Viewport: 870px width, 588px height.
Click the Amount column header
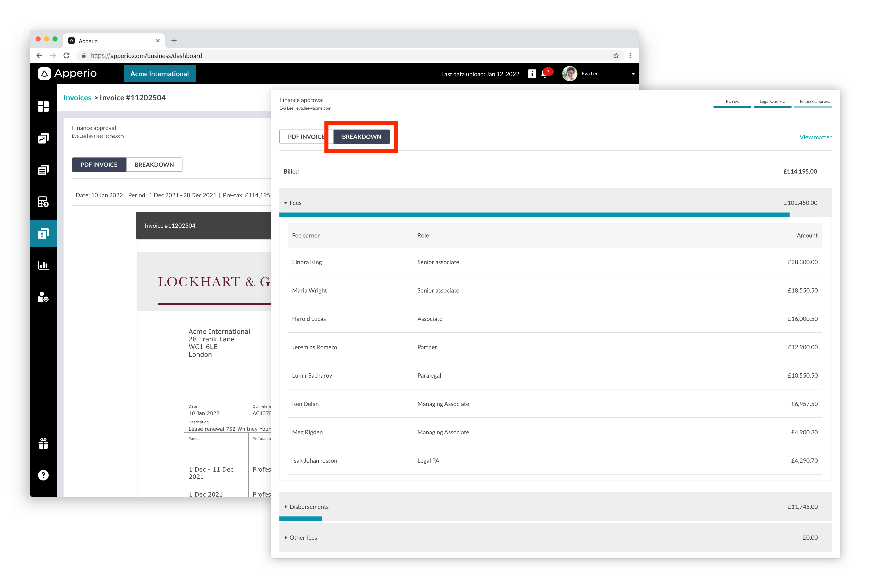point(807,235)
